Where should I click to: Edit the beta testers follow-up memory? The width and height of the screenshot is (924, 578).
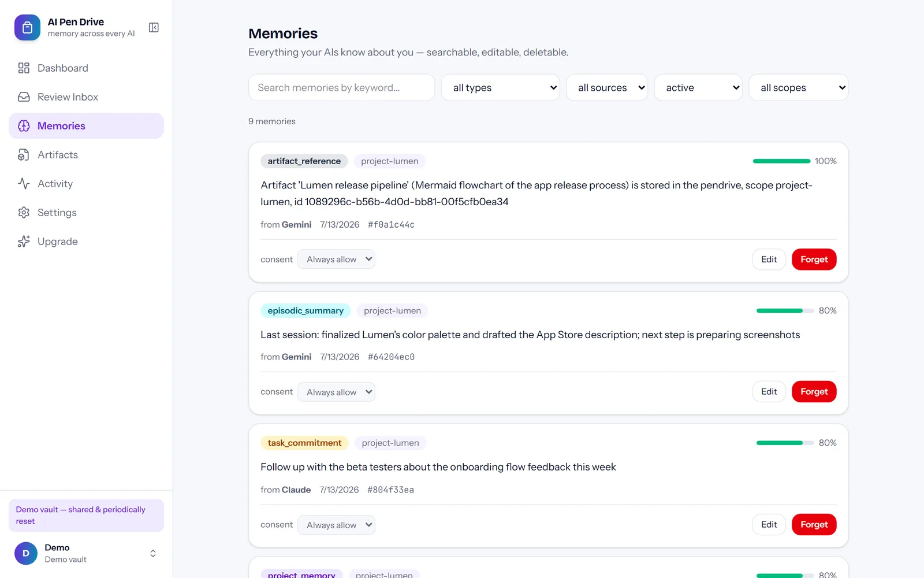769,525
